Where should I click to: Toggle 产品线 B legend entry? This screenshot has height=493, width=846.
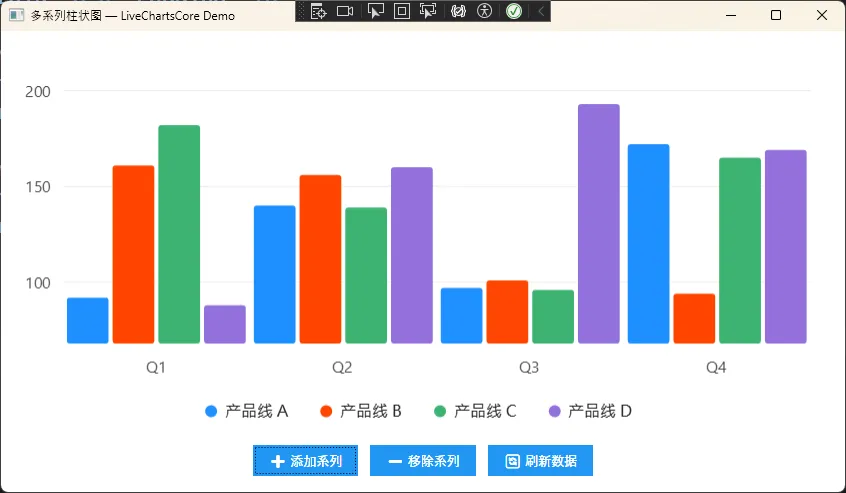[x=360, y=411]
